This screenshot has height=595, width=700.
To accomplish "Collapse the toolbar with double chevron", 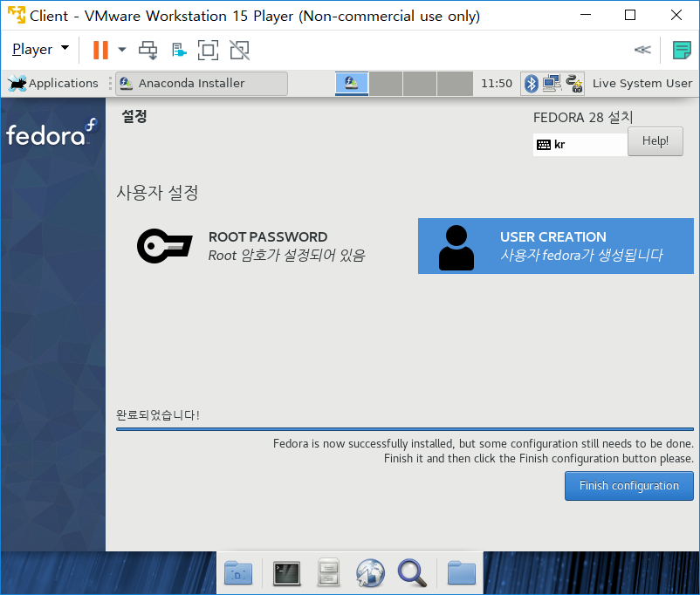I will coord(642,50).
